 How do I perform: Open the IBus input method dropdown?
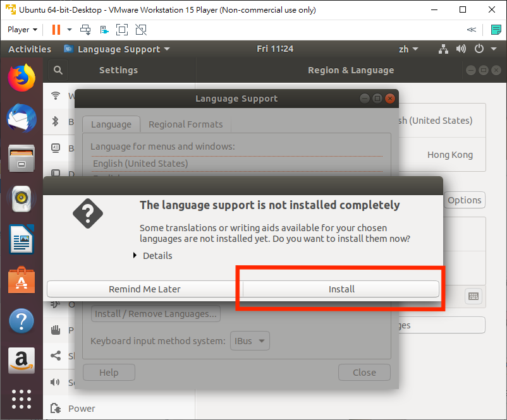point(250,341)
